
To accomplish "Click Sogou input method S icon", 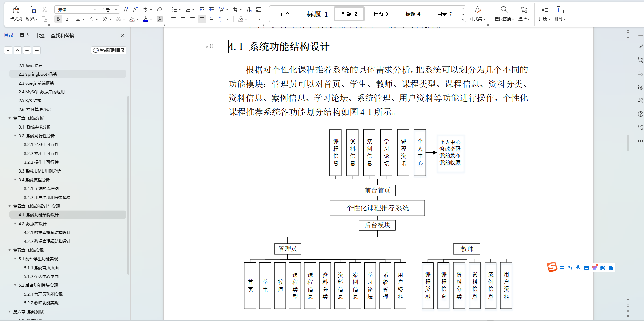I will 552,267.
